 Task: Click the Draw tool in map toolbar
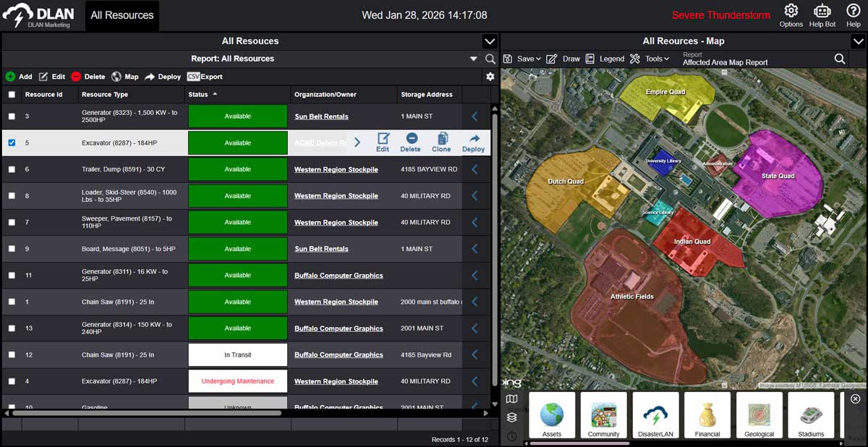563,59
